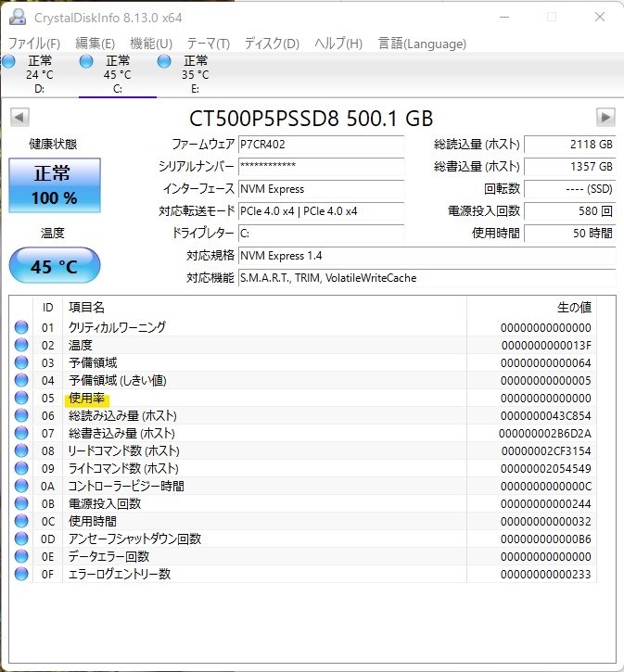624x672 pixels.
Task: Open the 編集(E) menu
Action: pyautogui.click(x=95, y=44)
